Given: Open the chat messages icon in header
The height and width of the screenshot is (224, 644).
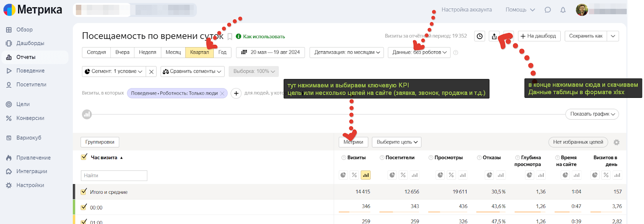Looking at the screenshot, I should [x=548, y=10].
